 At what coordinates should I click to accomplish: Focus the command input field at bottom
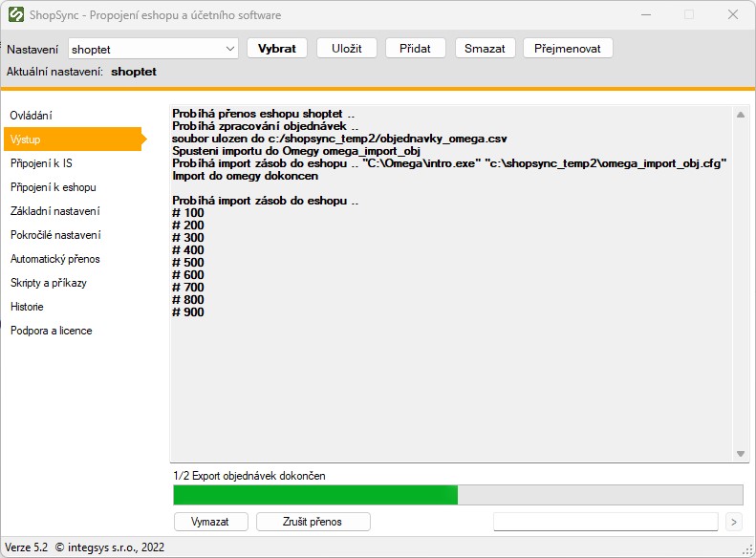coord(606,522)
